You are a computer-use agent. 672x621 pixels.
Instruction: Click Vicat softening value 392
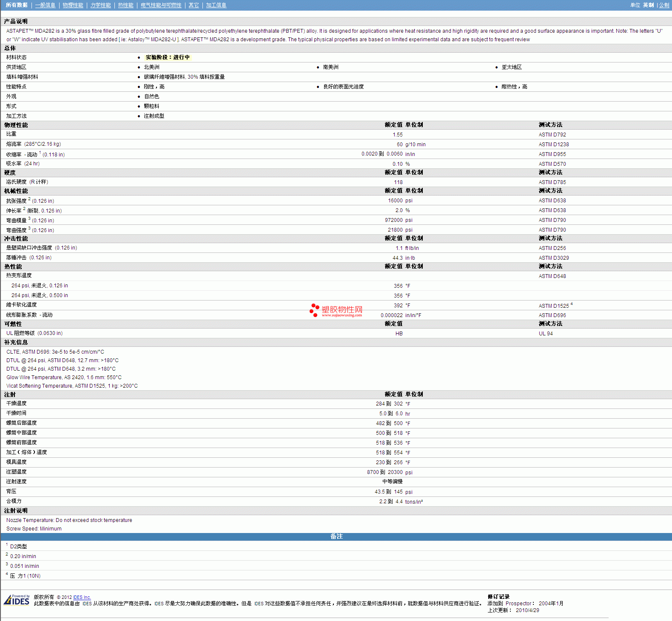coord(398,306)
